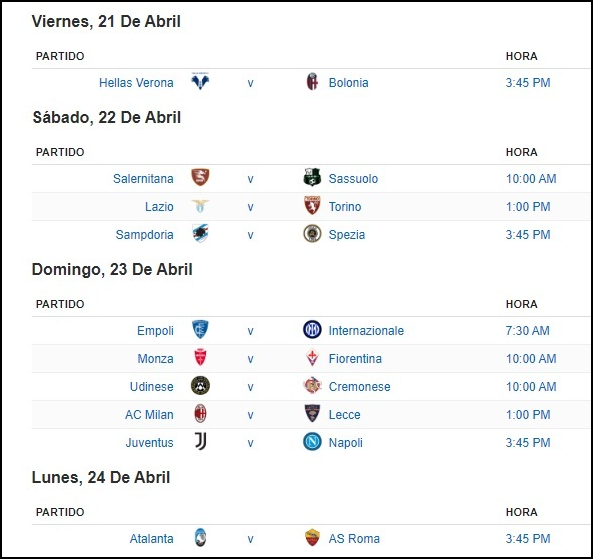Open the Salernitana team link
Screen dimensions: 593x559
[143, 179]
